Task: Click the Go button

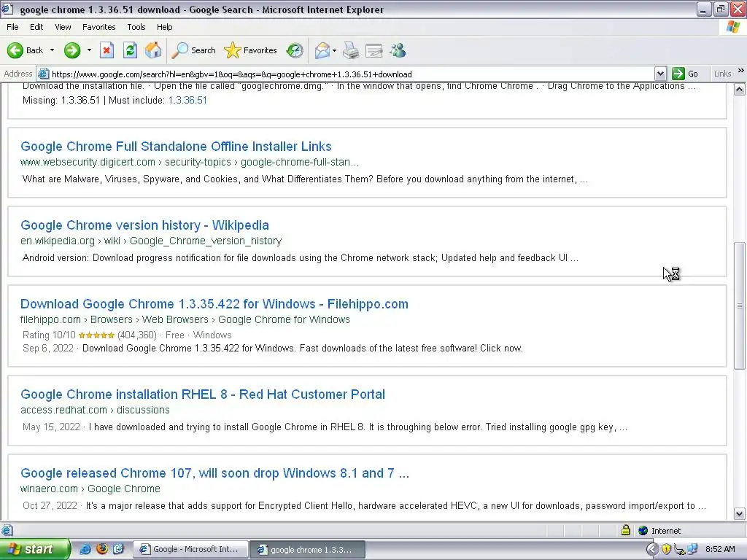Action: coord(685,74)
